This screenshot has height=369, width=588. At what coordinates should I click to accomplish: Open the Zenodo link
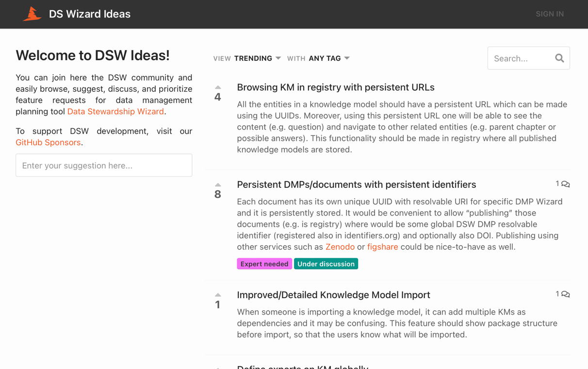click(340, 247)
